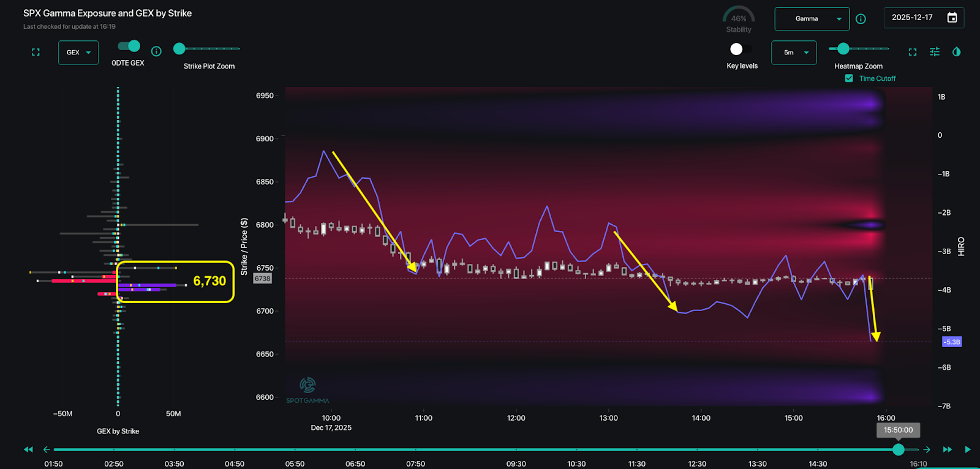The width and height of the screenshot is (980, 469).
Task: Click the SPX Gamma Exposure page title
Action: click(x=107, y=13)
